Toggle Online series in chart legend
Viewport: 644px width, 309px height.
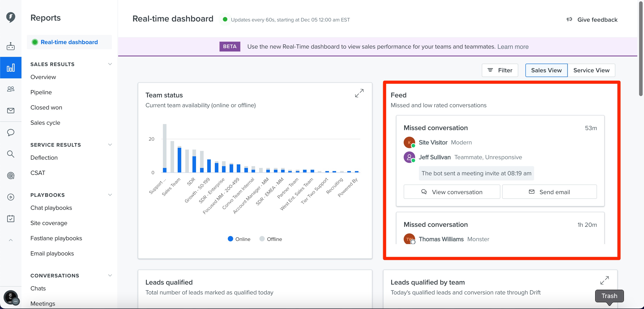coord(239,239)
